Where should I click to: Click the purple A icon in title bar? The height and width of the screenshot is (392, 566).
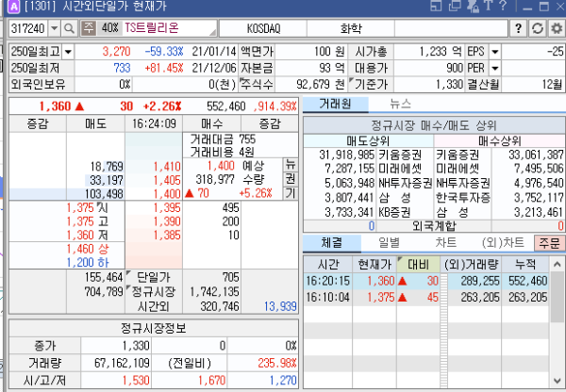click(14, 7)
